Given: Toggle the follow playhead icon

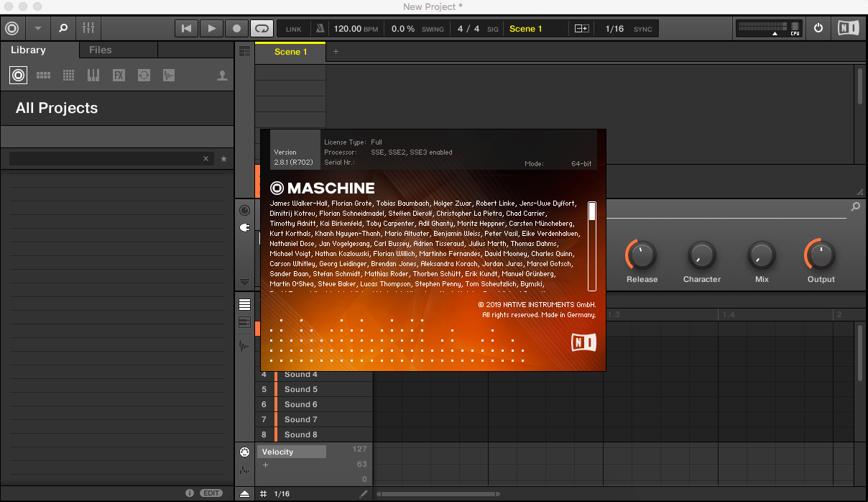Looking at the screenshot, I should click(582, 29).
